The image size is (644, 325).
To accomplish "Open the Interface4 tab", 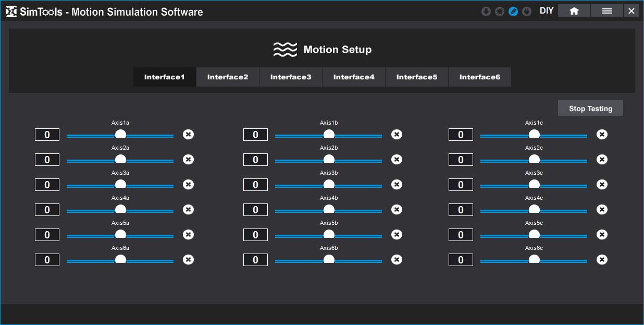I will tap(354, 77).
